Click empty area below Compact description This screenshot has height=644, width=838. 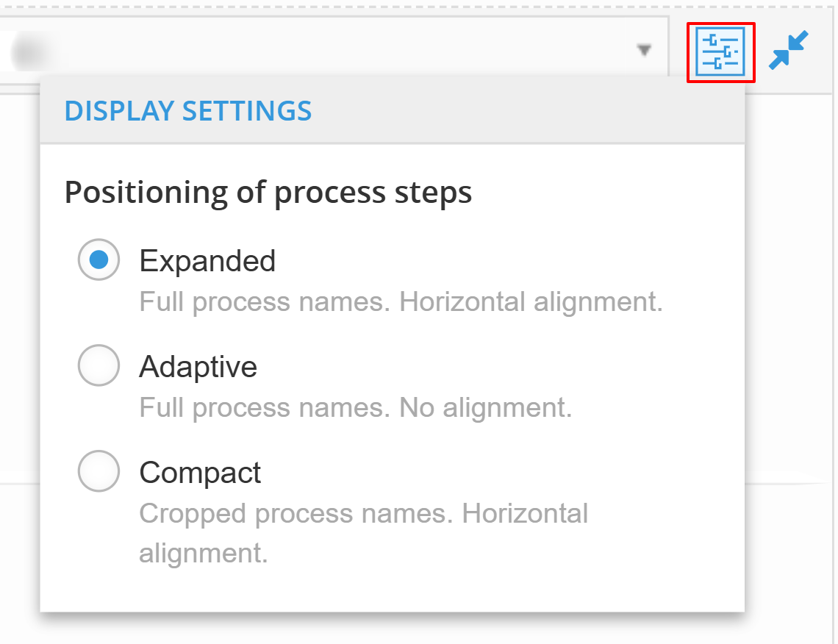393,588
